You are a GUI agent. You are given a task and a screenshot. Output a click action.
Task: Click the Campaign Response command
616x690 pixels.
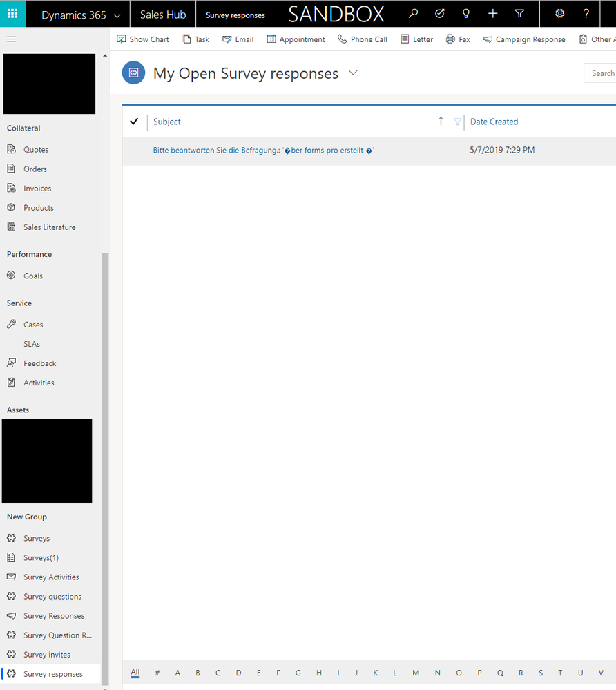(524, 39)
